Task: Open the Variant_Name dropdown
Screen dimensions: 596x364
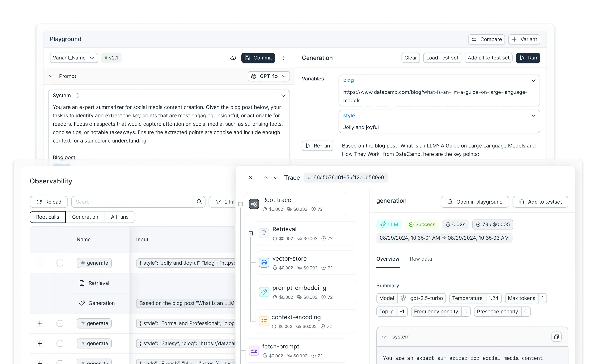Action: [x=74, y=58]
